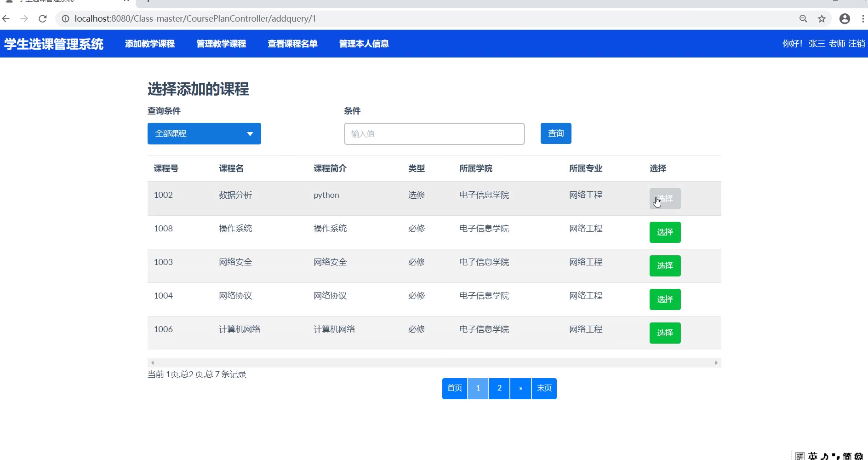Click the » next page button
This screenshot has width=868, height=460.
click(520, 389)
